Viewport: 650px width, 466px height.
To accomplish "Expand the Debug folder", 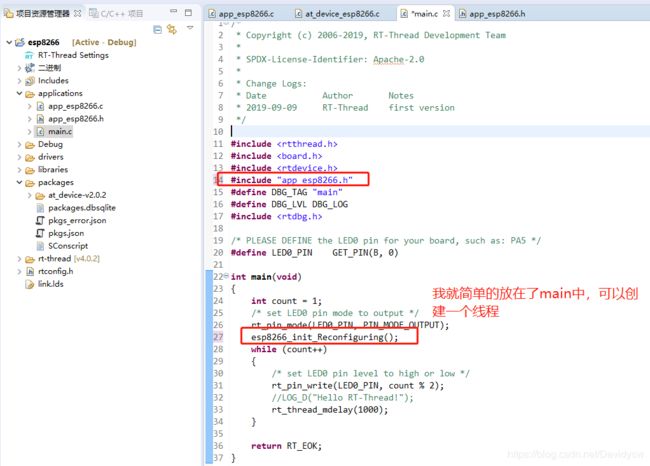I will click(19, 145).
